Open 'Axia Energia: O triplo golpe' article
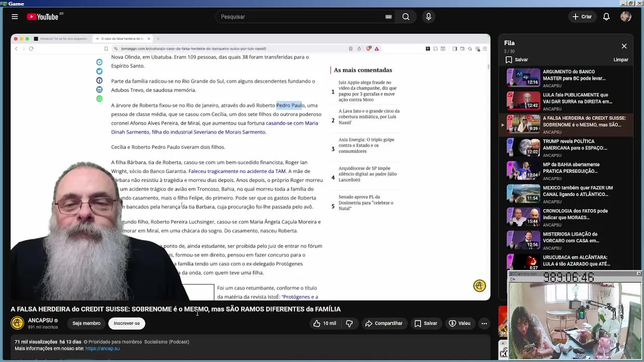The image size is (644, 362). pyautogui.click(x=366, y=145)
